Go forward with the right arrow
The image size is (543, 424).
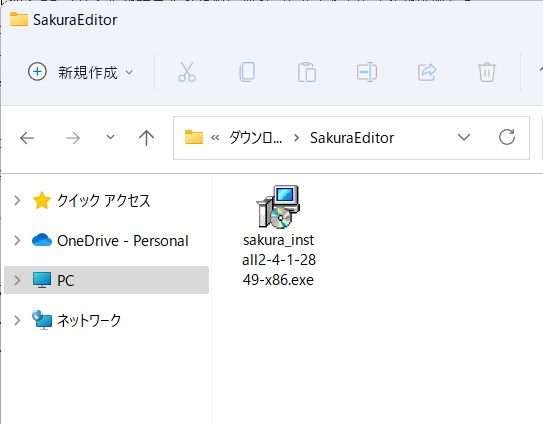tap(73, 138)
